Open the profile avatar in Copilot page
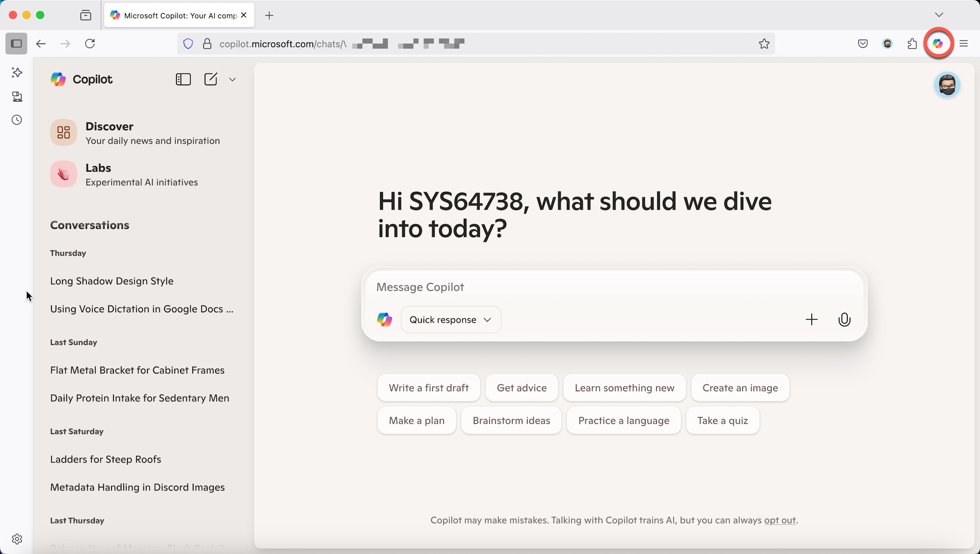Screen dimensions: 980x554 pos(947,85)
